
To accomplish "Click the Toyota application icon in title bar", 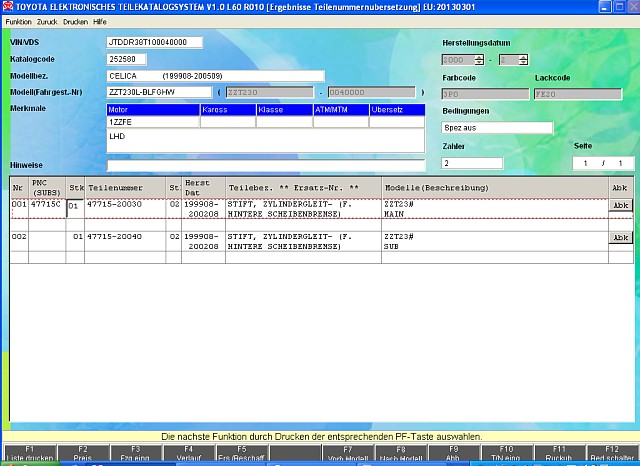I will 8,7.
